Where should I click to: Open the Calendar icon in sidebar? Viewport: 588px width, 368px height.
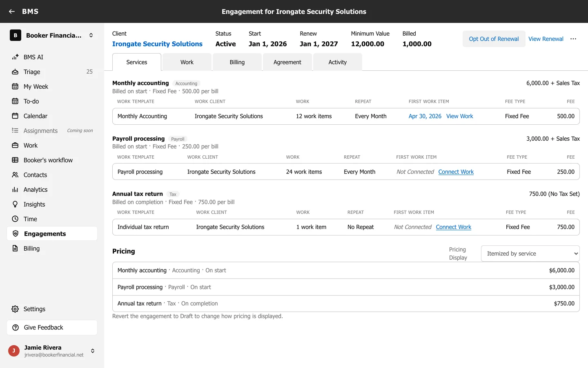coord(15,116)
